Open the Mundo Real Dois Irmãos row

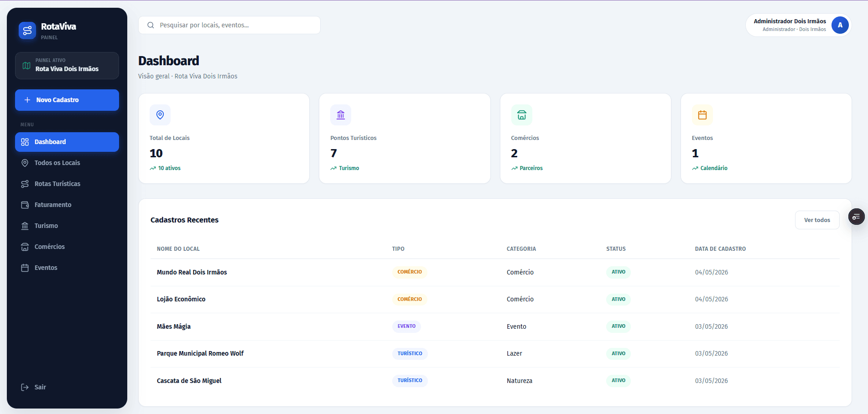pos(495,272)
